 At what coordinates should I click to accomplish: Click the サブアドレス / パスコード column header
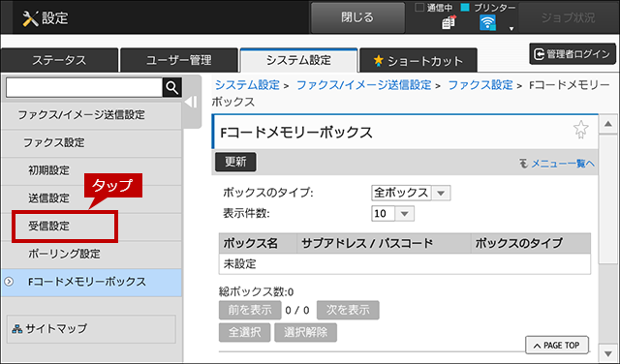point(384,243)
